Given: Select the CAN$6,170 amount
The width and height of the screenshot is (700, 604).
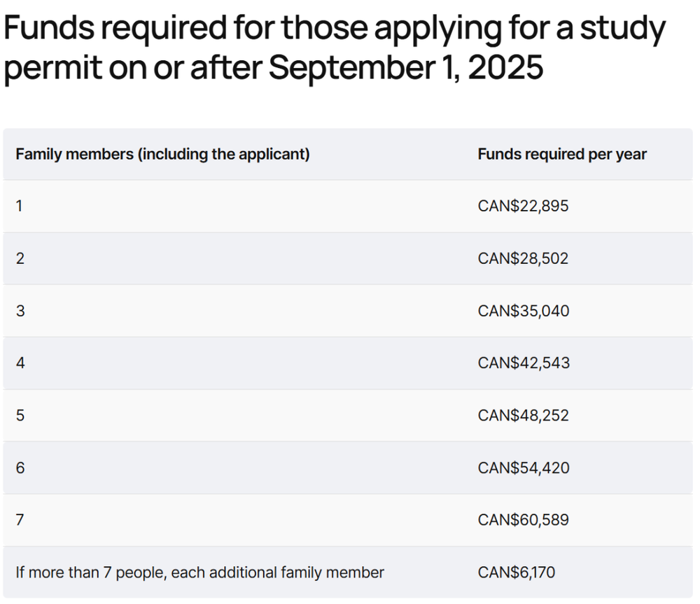Looking at the screenshot, I should coord(516,573).
